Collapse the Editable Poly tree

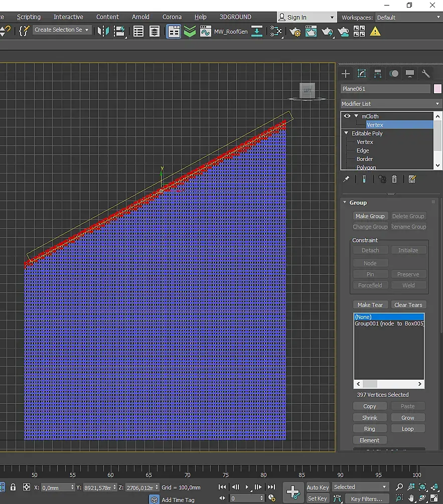346,133
